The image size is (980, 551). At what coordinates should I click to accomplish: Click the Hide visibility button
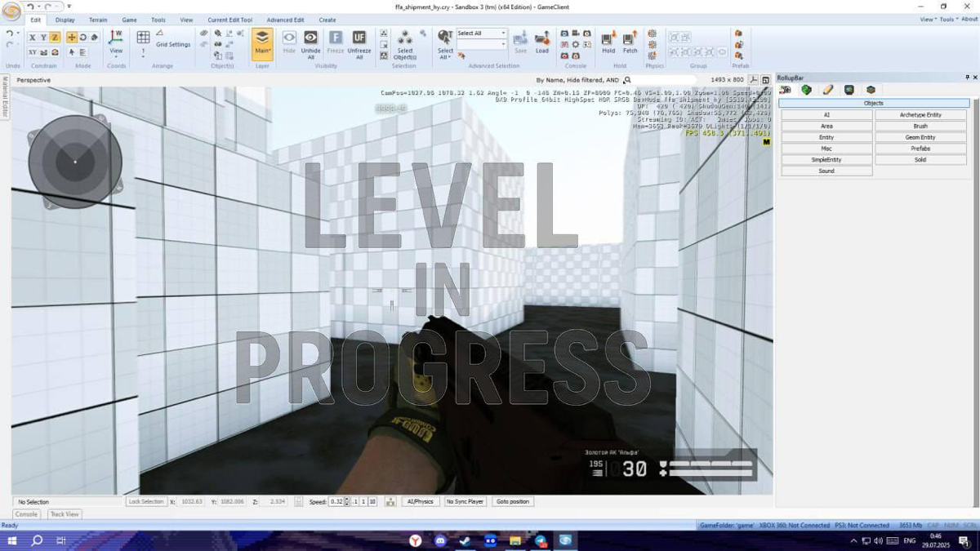click(x=289, y=43)
